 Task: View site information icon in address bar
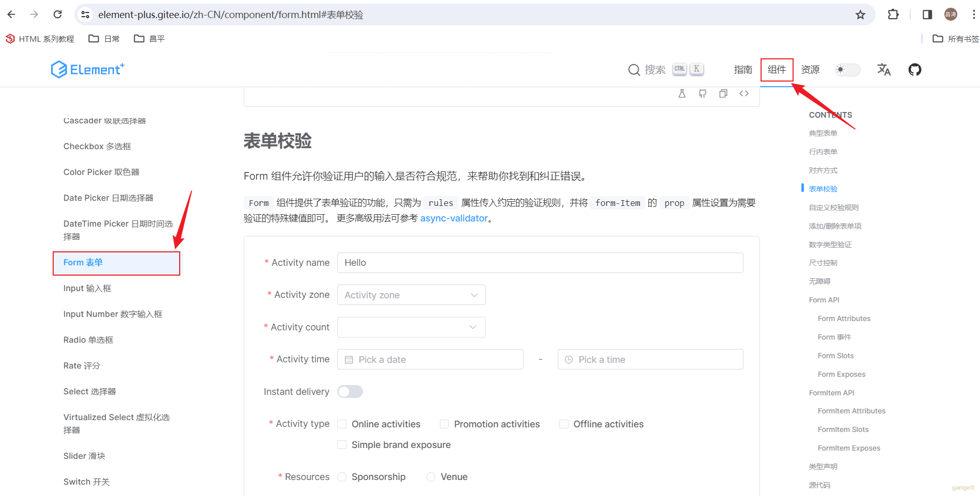[x=86, y=14]
